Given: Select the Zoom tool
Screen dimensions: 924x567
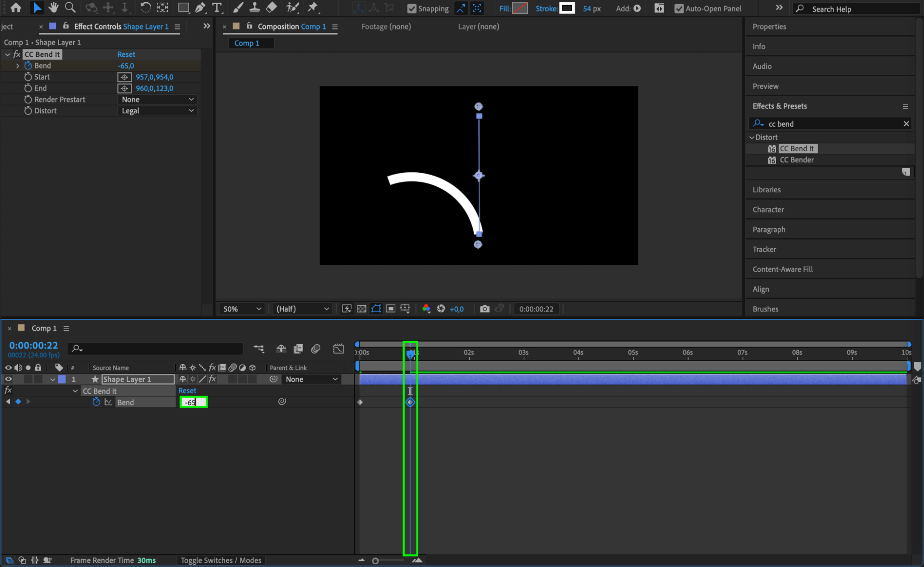Looking at the screenshot, I should pyautogui.click(x=70, y=7).
